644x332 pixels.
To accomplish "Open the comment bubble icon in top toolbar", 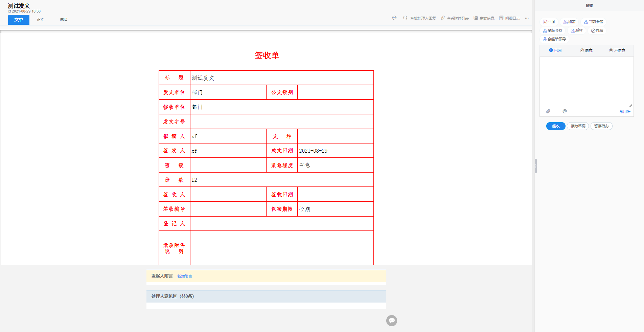I will pos(394,18).
